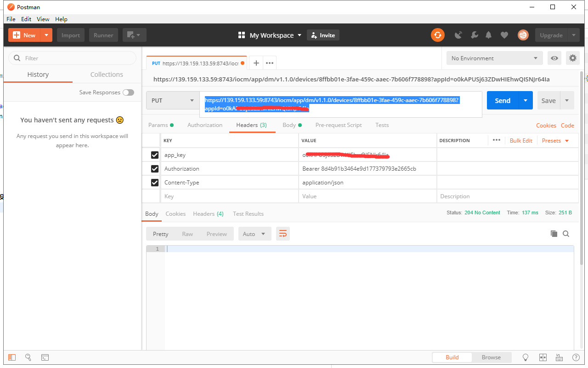The height and width of the screenshot is (368, 588).
Task: Click the Send button
Action: pyautogui.click(x=503, y=100)
